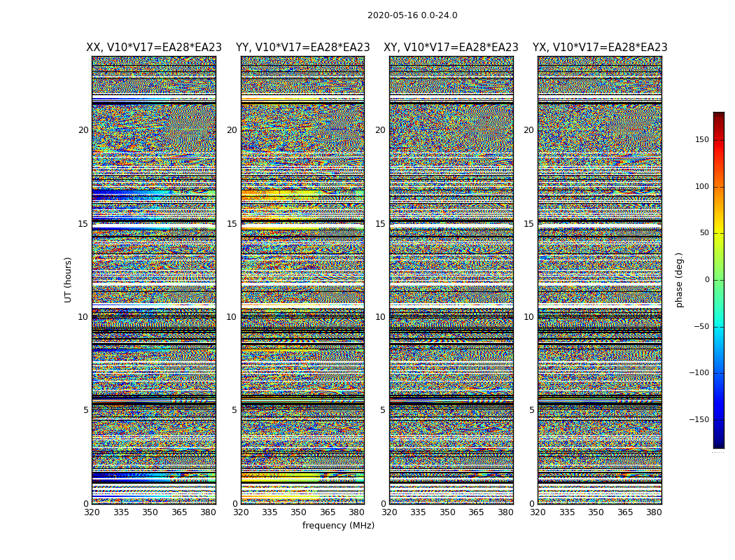Click the −150 colorbar tick label
The width and height of the screenshot is (735, 560).
(x=699, y=419)
